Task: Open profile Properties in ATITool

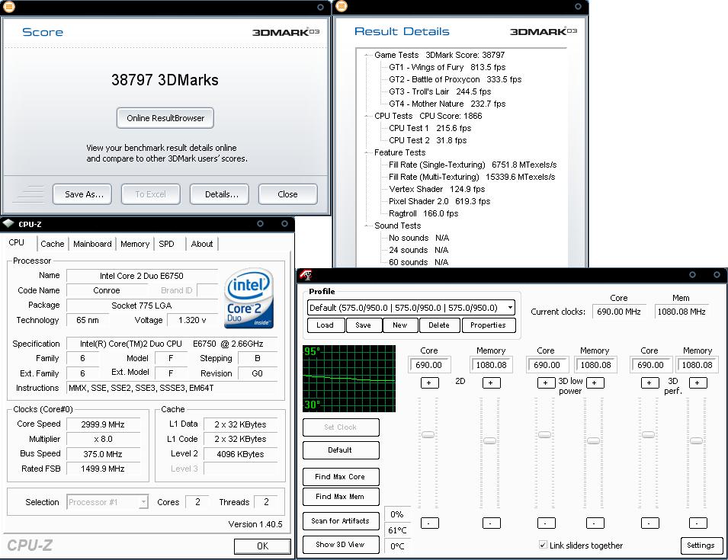Action: pyautogui.click(x=489, y=325)
